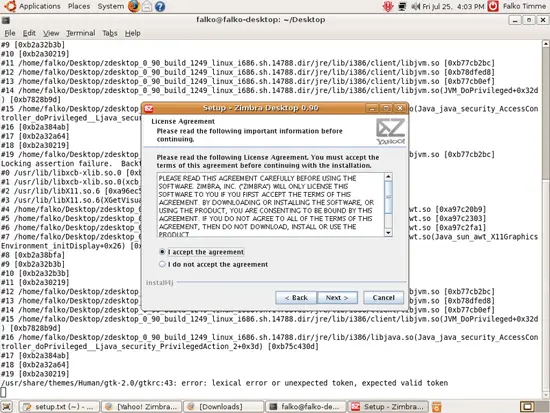550x413 pixels.
Task: Click the license agreement scrollbar thumb
Action: (388, 197)
